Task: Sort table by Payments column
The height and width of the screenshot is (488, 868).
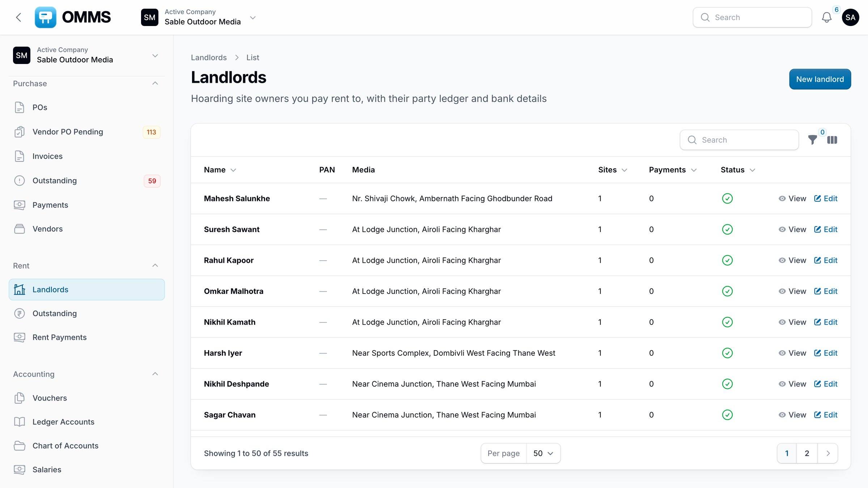Action: (673, 170)
